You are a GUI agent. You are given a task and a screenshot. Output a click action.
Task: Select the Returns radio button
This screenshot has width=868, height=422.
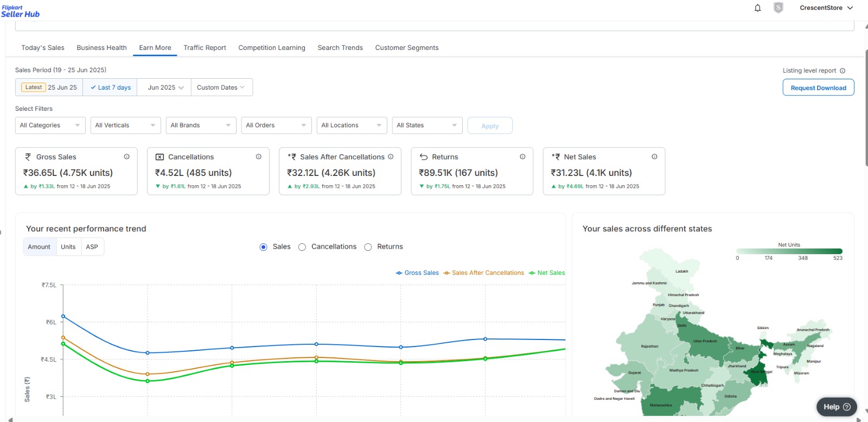tap(368, 247)
